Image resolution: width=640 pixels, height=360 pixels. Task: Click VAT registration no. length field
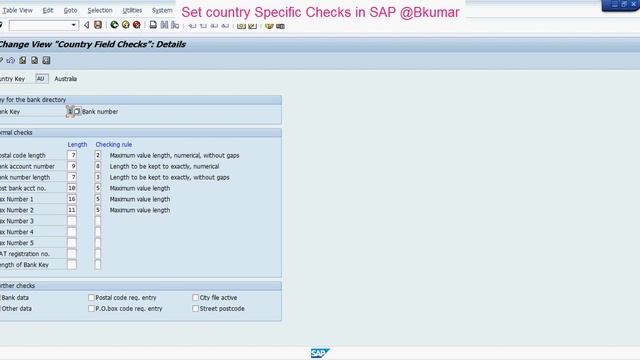point(72,254)
